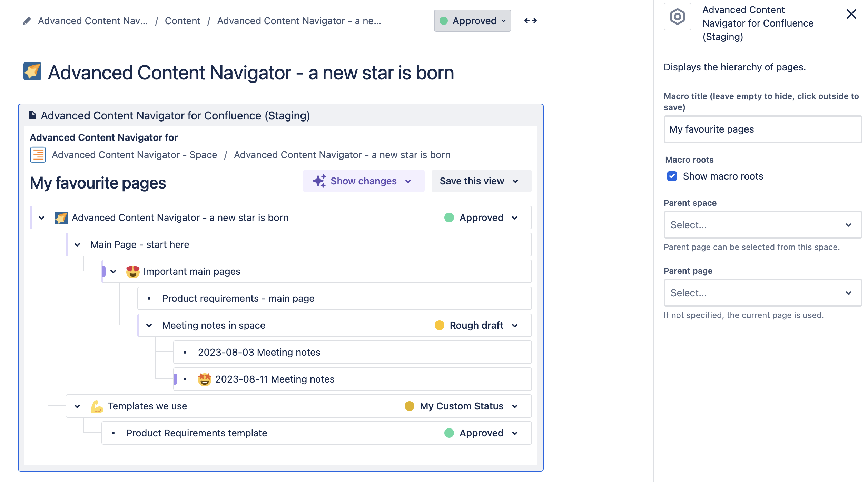Click the hexagon macro icon in the side panel

pyautogui.click(x=677, y=17)
